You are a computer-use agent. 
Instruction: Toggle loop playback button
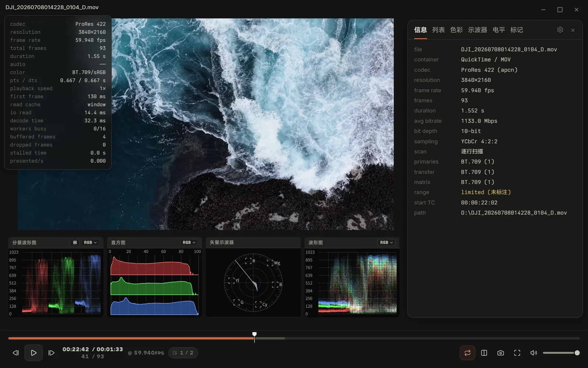[x=467, y=353]
